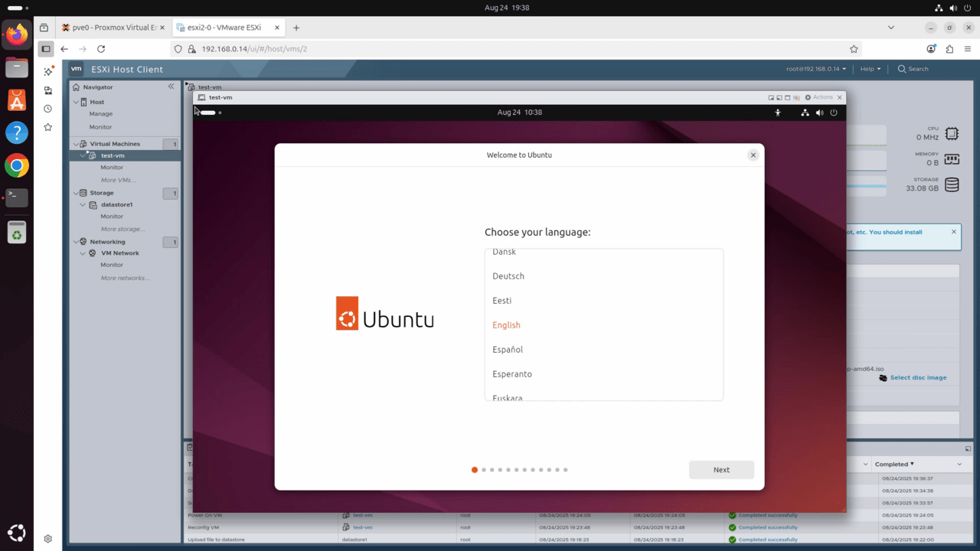Open Firefox AI chatbot sidebar icon
This screenshot has height=551, width=980.
pyautogui.click(x=47, y=71)
